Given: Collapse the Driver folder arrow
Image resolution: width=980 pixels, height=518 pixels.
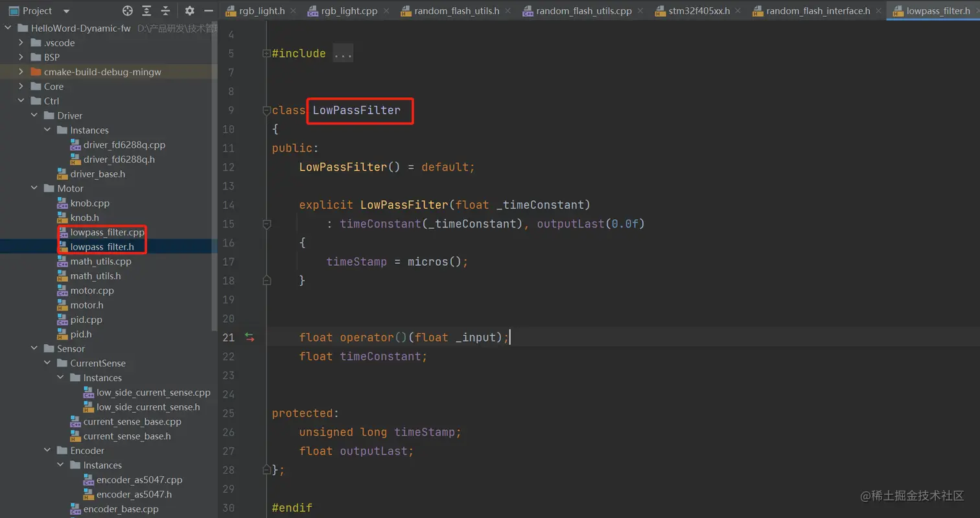Looking at the screenshot, I should click(x=34, y=116).
